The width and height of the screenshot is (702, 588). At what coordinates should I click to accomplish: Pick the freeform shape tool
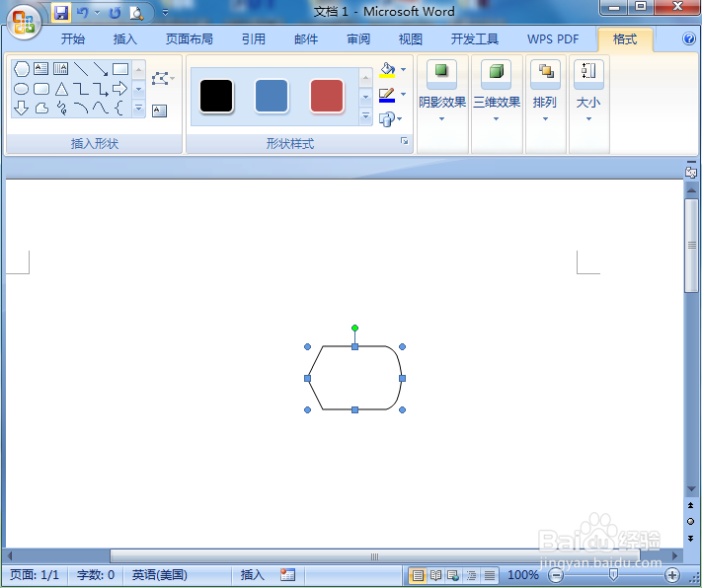click(x=41, y=108)
